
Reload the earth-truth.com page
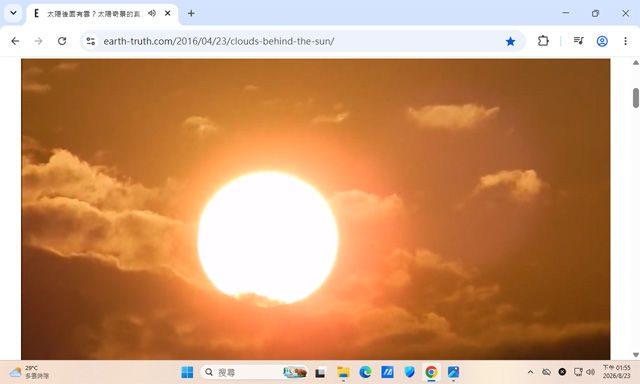pos(62,41)
